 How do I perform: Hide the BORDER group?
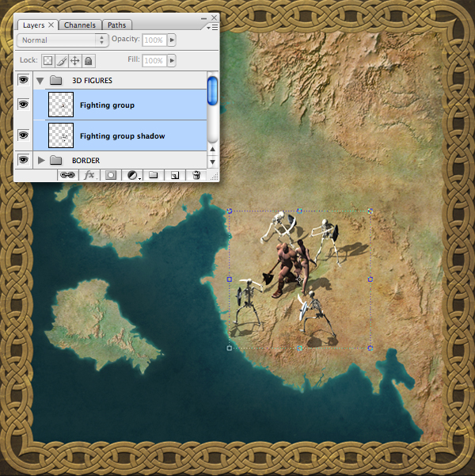[24, 160]
